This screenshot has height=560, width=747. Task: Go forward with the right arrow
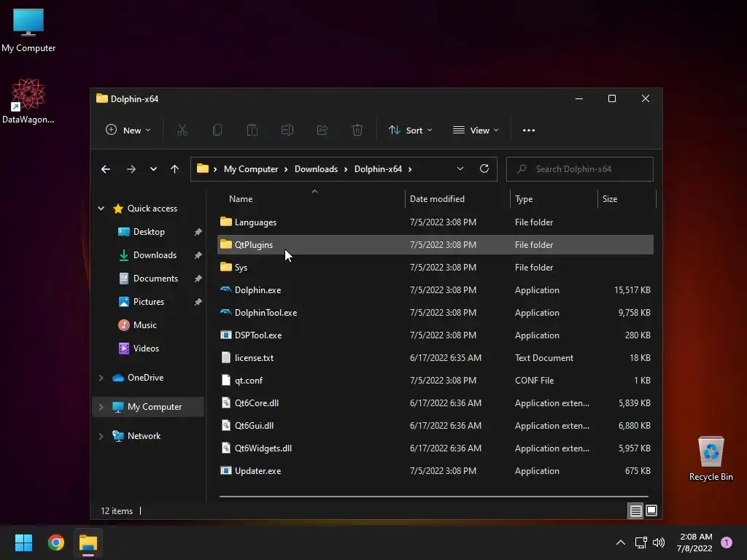coord(131,169)
